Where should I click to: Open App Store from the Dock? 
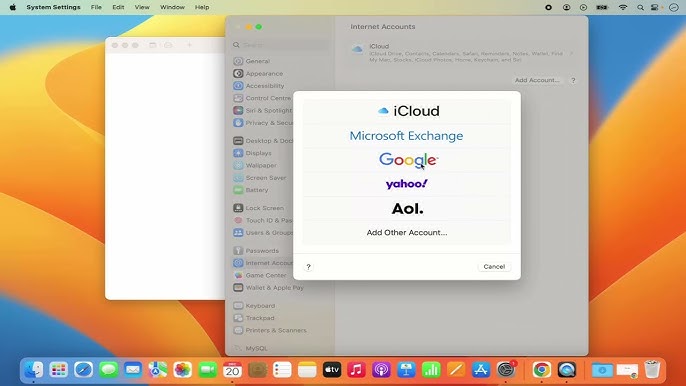pyautogui.click(x=481, y=370)
